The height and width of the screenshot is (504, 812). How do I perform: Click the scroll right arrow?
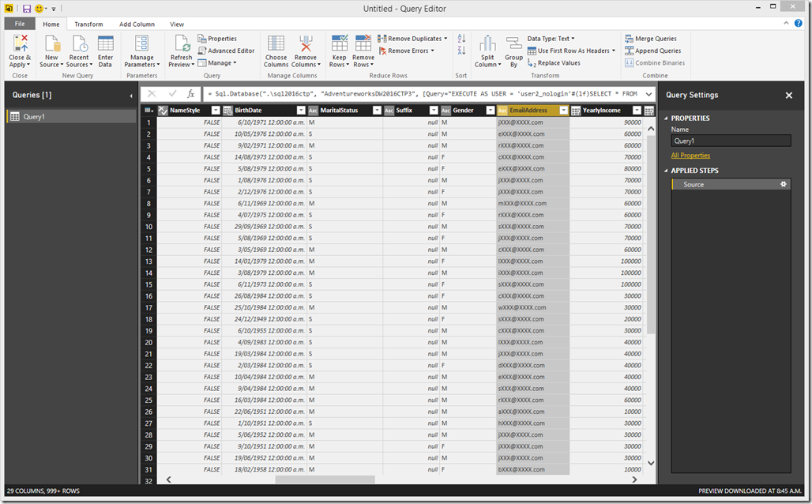click(x=635, y=480)
